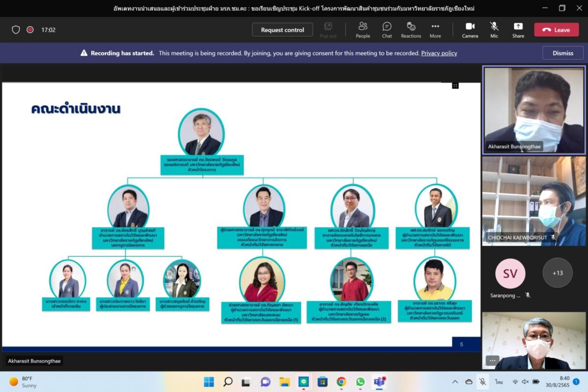Viewport: 588px width, 392px height.
Task: Open the Privacy policy link
Action: pos(439,53)
